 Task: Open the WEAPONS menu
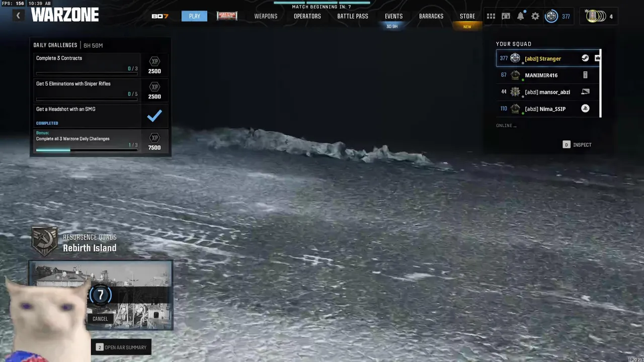click(x=266, y=16)
